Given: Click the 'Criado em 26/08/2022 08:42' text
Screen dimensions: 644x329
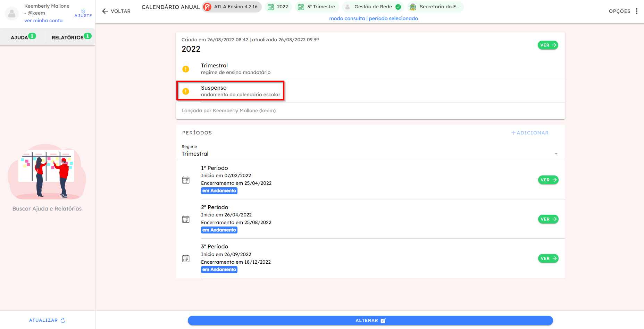Looking at the screenshot, I should click(x=215, y=40).
